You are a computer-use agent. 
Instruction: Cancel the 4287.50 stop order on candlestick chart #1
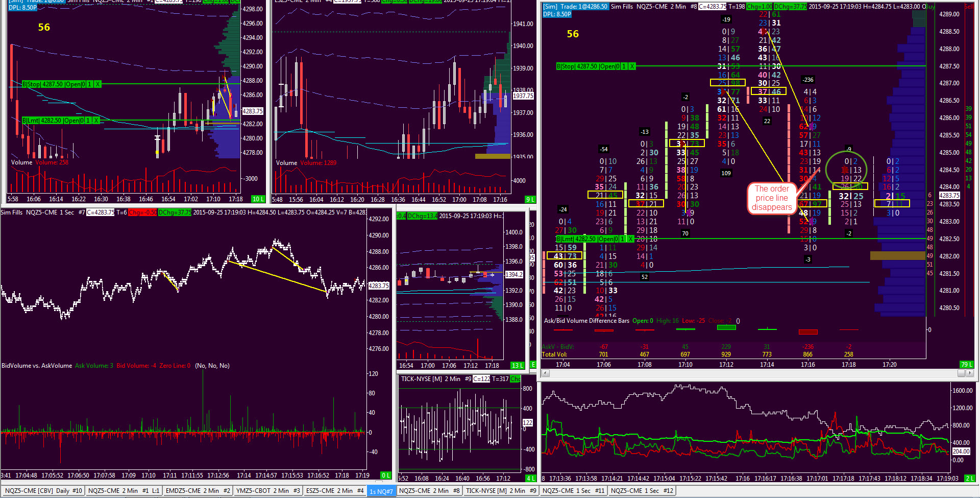pos(97,84)
